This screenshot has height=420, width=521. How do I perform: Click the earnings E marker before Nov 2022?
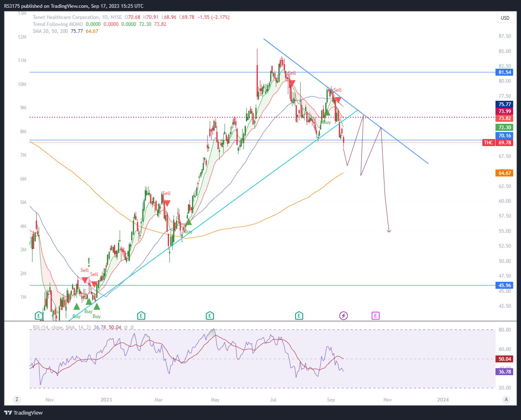(x=39, y=316)
